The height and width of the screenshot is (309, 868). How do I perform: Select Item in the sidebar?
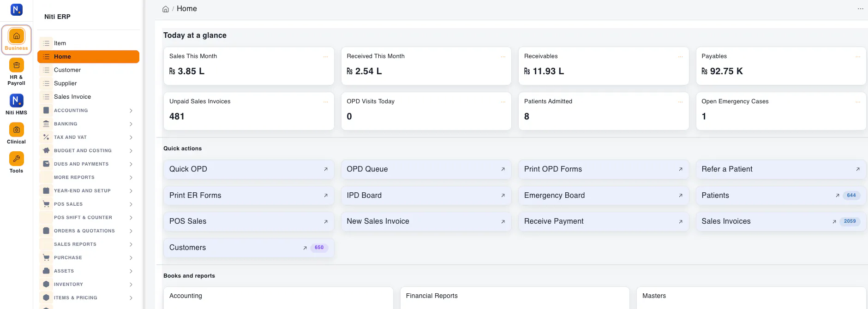coord(88,43)
